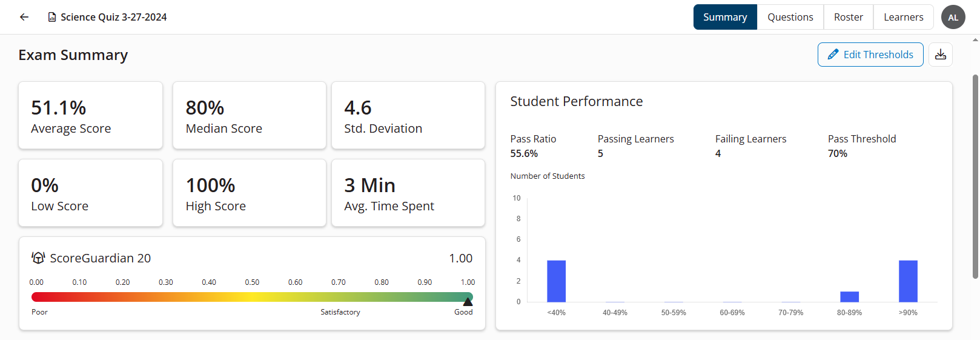This screenshot has height=340, width=980.
Task: Click the 70-79% axis label
Action: pyautogui.click(x=791, y=313)
